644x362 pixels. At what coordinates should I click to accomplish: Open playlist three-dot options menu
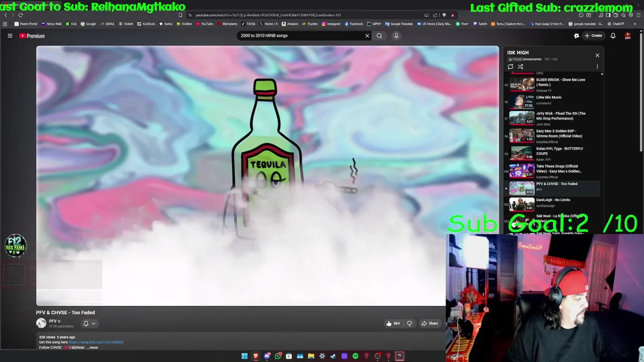(x=597, y=66)
